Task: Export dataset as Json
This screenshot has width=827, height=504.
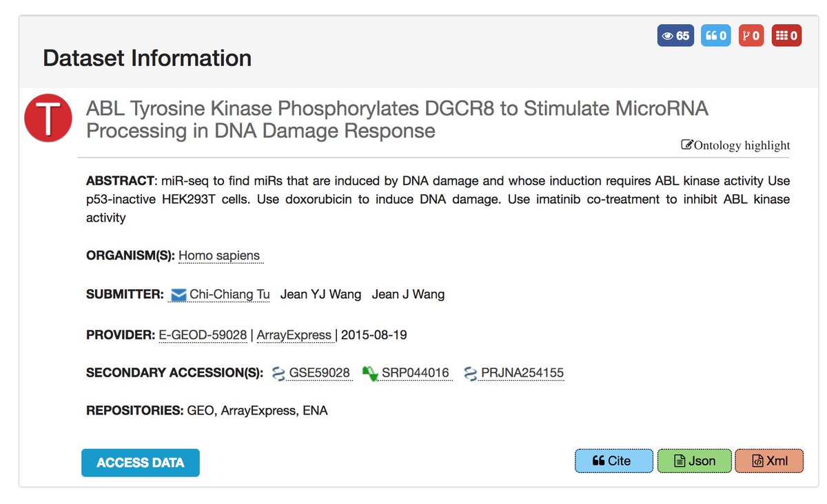Action: click(x=695, y=461)
